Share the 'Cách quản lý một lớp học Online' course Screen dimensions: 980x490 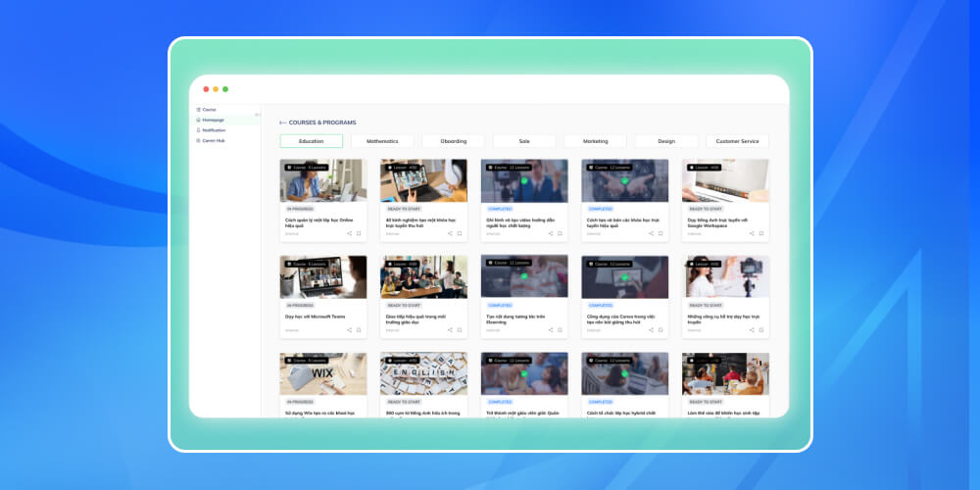click(x=350, y=233)
